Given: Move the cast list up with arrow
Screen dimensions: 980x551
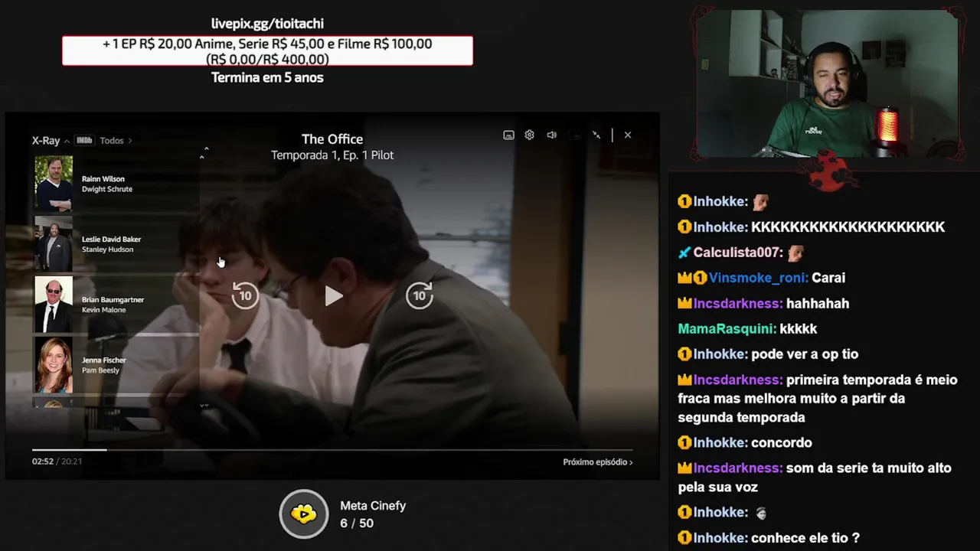Looking at the screenshot, I should click(202, 157).
